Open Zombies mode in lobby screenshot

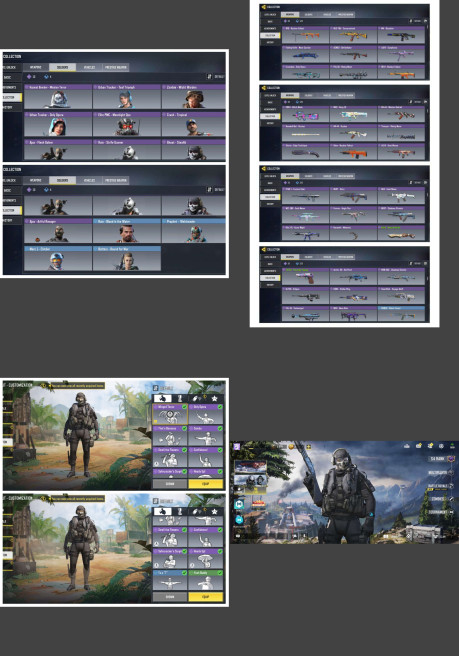442,499
